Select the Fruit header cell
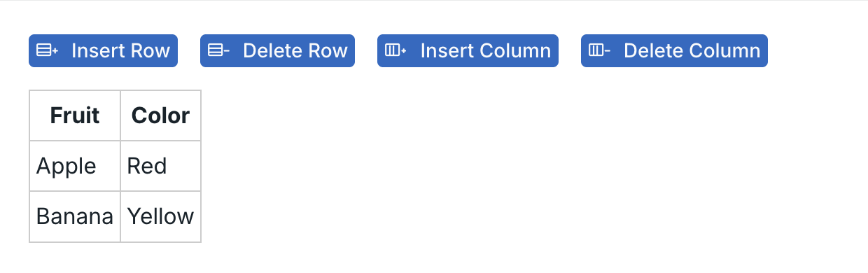Image resolution: width=868 pixels, height=273 pixels. click(x=75, y=115)
